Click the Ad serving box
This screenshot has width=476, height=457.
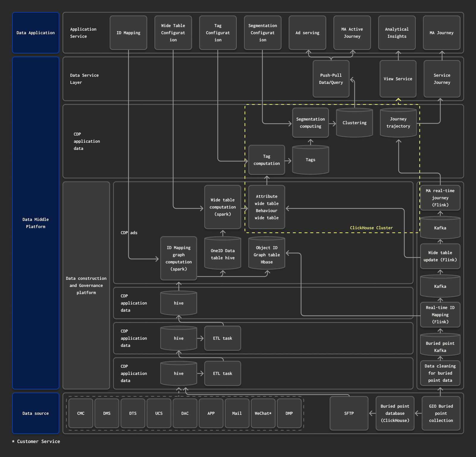[307, 33]
